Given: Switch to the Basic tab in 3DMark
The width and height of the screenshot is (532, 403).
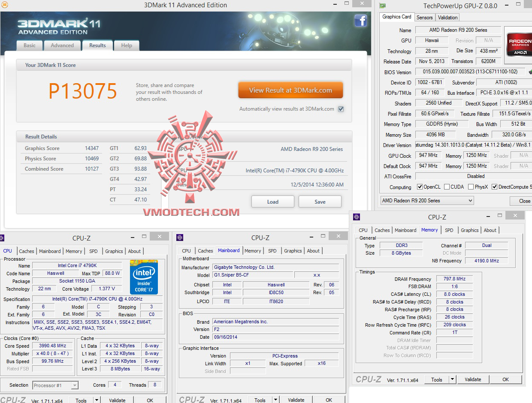Looking at the screenshot, I should (x=30, y=45).
